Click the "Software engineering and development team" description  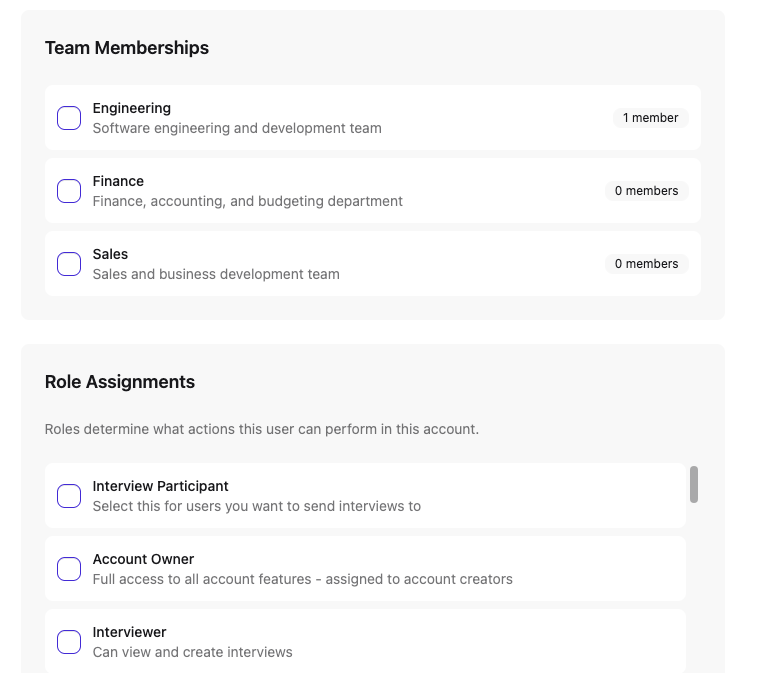[237, 128]
